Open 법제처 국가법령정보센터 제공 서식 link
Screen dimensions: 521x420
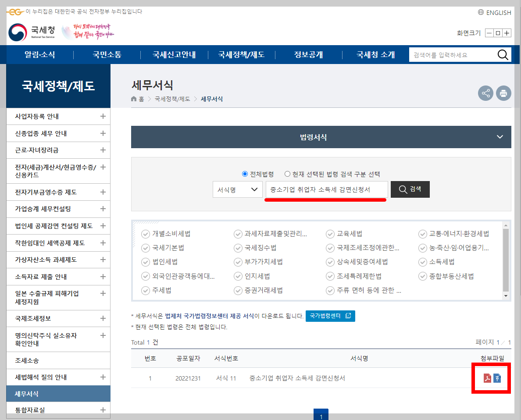209,316
